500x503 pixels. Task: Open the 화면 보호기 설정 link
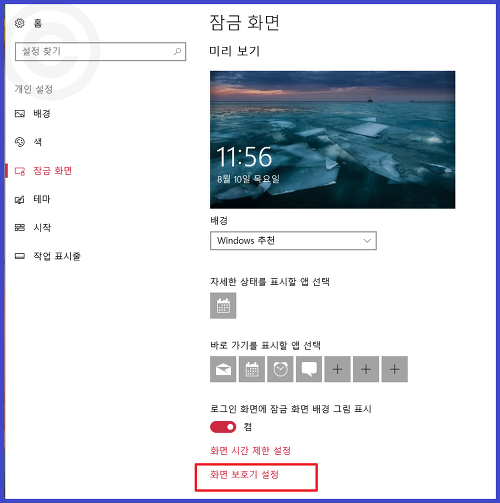coord(244,474)
